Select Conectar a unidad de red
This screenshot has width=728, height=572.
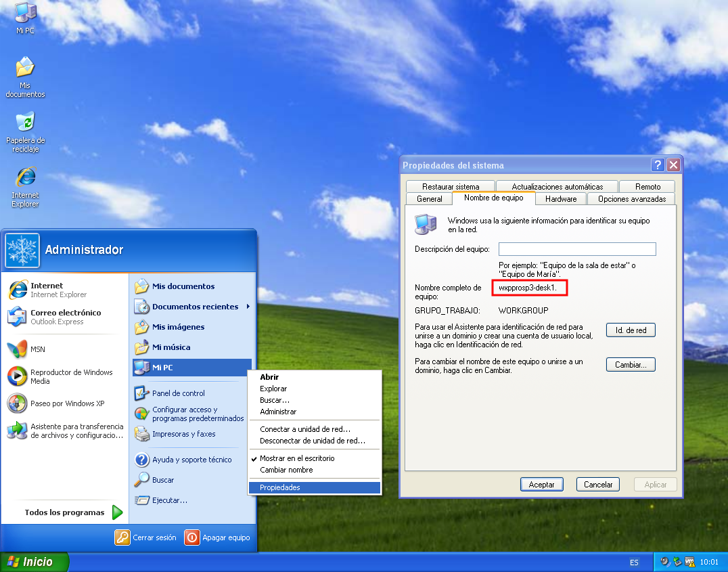[315, 429]
